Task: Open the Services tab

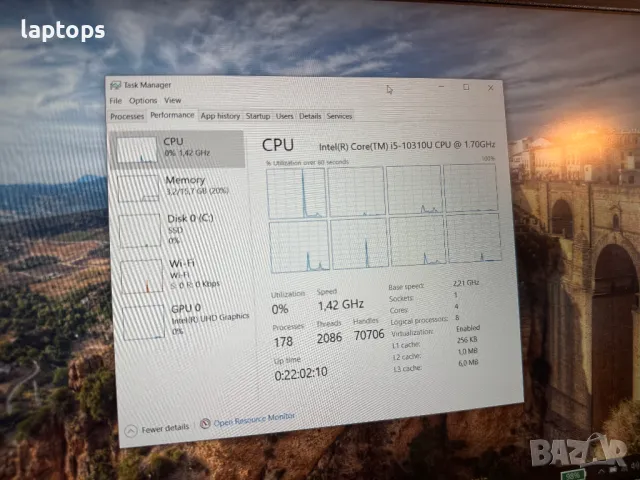Action: pos(339,116)
